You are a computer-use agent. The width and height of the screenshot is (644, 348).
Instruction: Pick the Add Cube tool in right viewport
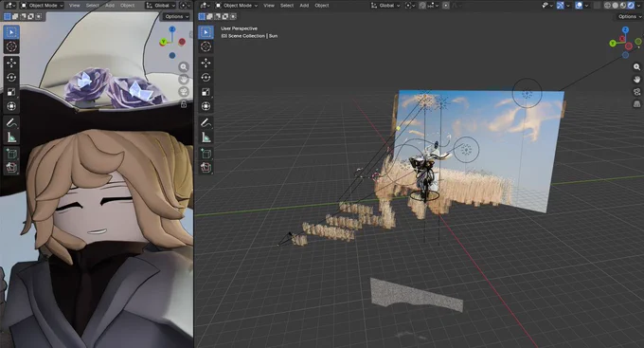[206, 154]
